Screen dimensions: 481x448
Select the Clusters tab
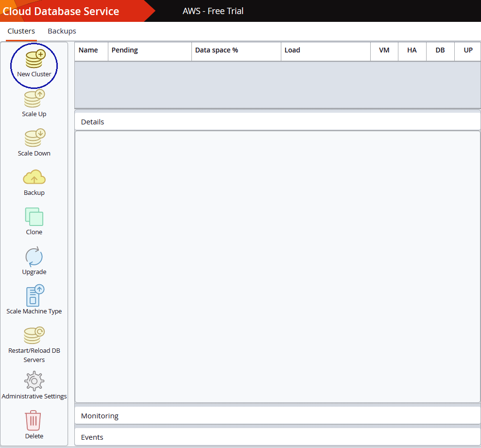tap(21, 31)
